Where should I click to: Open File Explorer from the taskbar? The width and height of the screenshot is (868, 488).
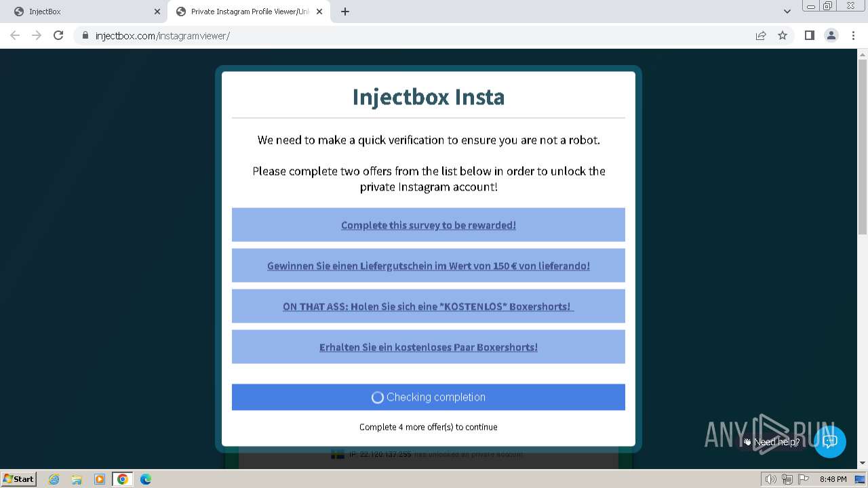(77, 479)
